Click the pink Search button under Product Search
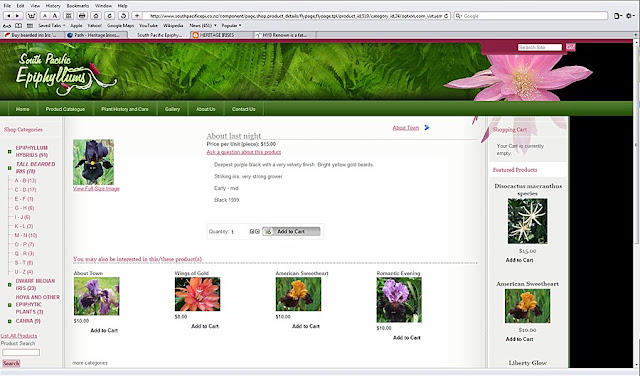 click(x=11, y=363)
